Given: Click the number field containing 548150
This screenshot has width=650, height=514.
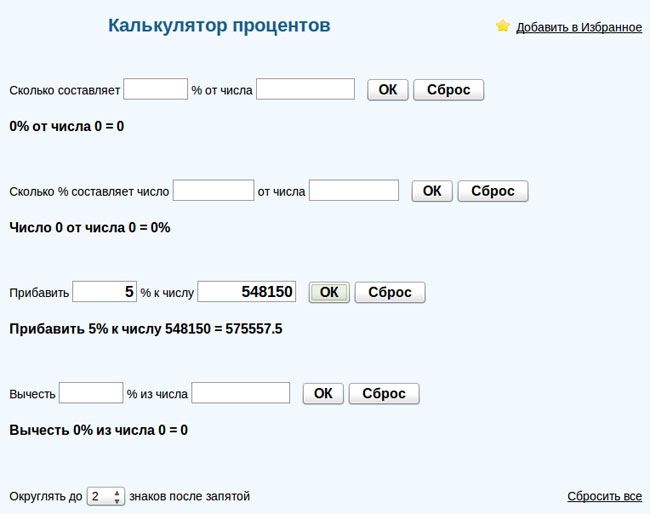Looking at the screenshot, I should click(247, 291).
